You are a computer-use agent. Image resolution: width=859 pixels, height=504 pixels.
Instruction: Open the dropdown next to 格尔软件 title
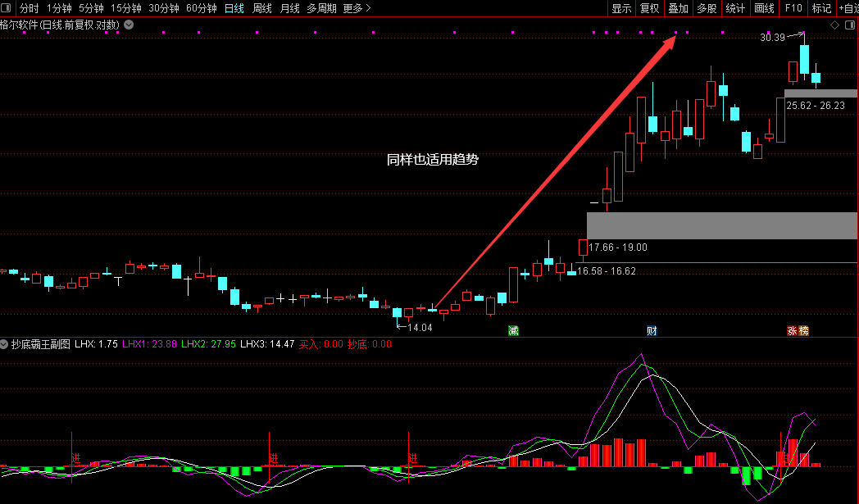[x=129, y=25]
